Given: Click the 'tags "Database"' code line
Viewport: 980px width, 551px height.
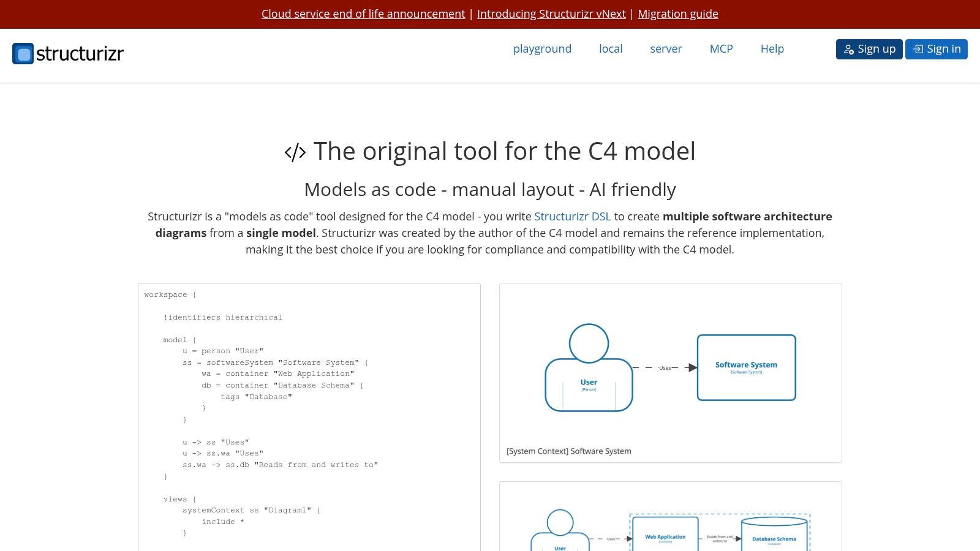Looking at the screenshot, I should [x=256, y=397].
